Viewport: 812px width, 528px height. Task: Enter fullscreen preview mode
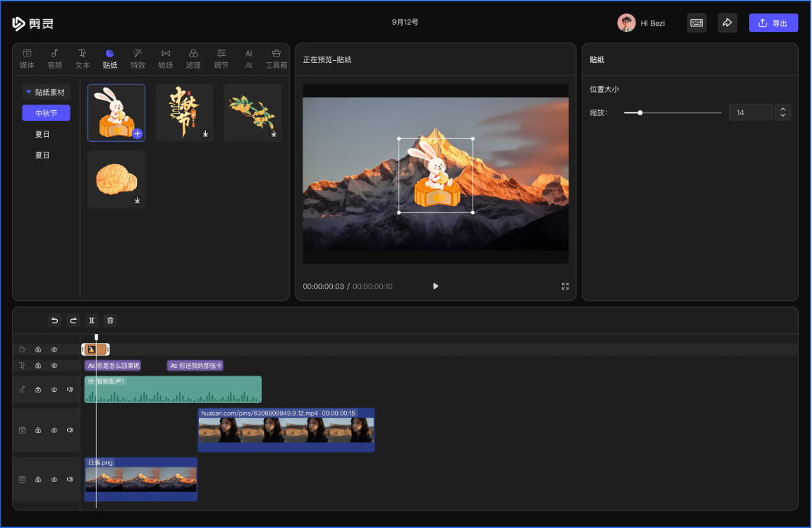pyautogui.click(x=565, y=286)
